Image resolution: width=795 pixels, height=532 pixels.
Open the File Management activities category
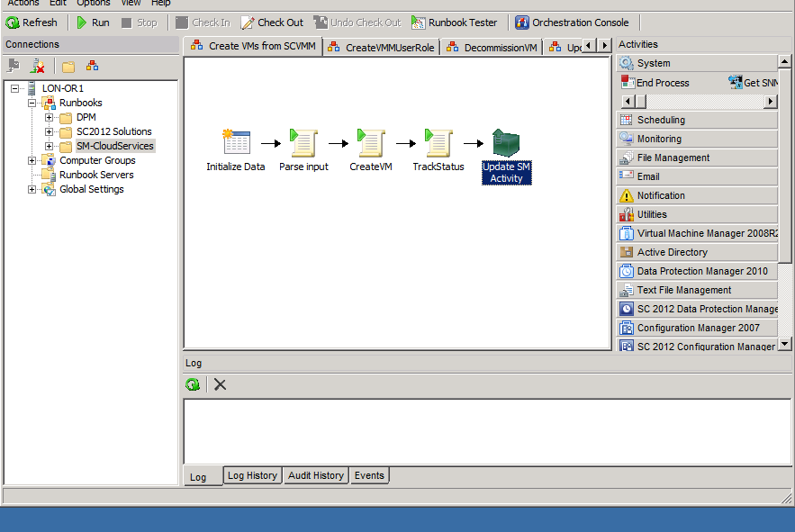pos(697,158)
